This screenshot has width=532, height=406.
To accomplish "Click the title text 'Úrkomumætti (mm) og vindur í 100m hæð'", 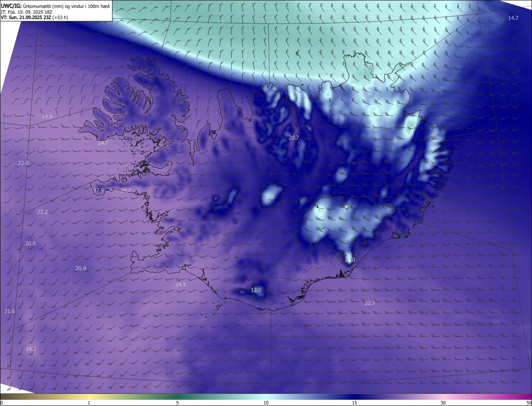I will [66, 5].
